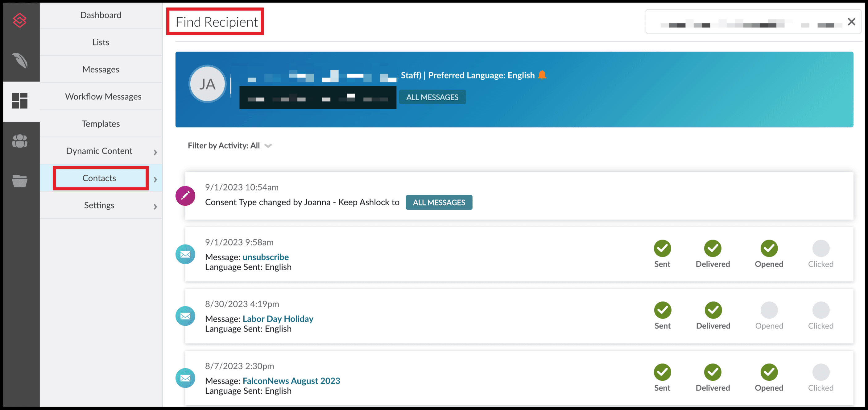Click envelope icon for Labor Day Holiday

coord(185,316)
